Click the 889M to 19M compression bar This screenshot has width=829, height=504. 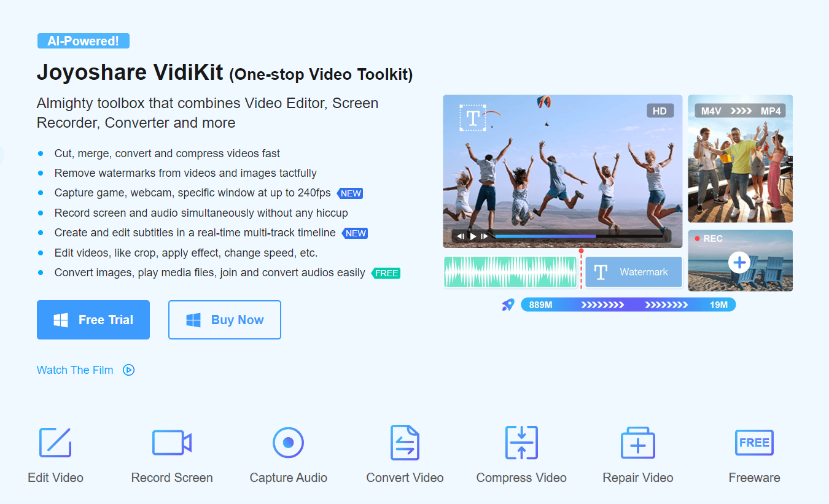tap(628, 304)
